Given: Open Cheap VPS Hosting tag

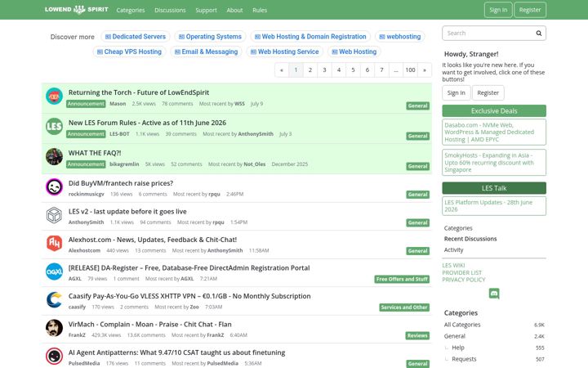Looking at the screenshot, I should coord(129,52).
